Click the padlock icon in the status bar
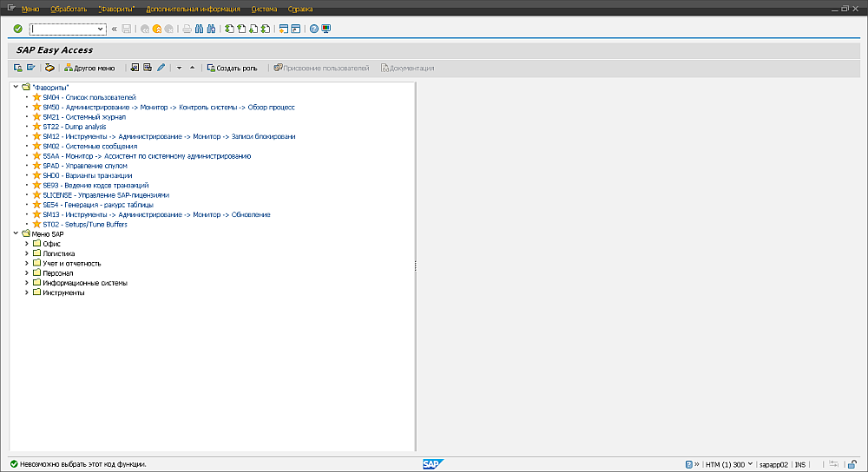The height and width of the screenshot is (472, 868). point(852,464)
